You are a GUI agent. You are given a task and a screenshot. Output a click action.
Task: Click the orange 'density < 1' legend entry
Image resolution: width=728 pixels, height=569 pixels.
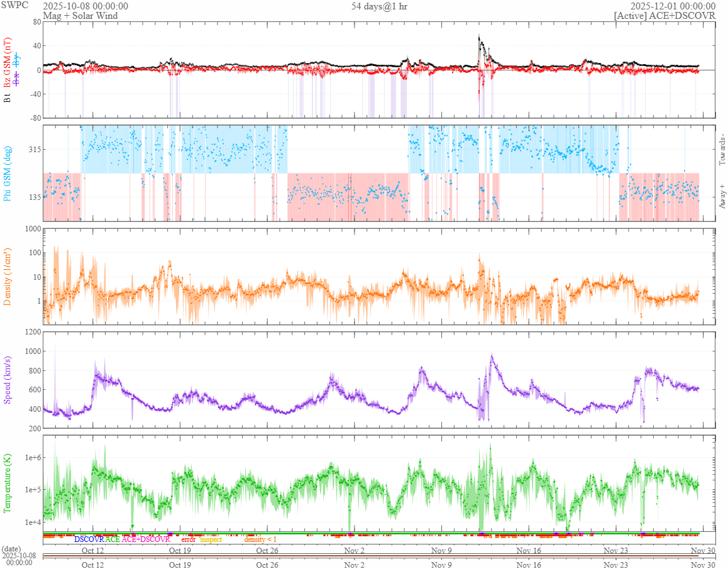260,539
